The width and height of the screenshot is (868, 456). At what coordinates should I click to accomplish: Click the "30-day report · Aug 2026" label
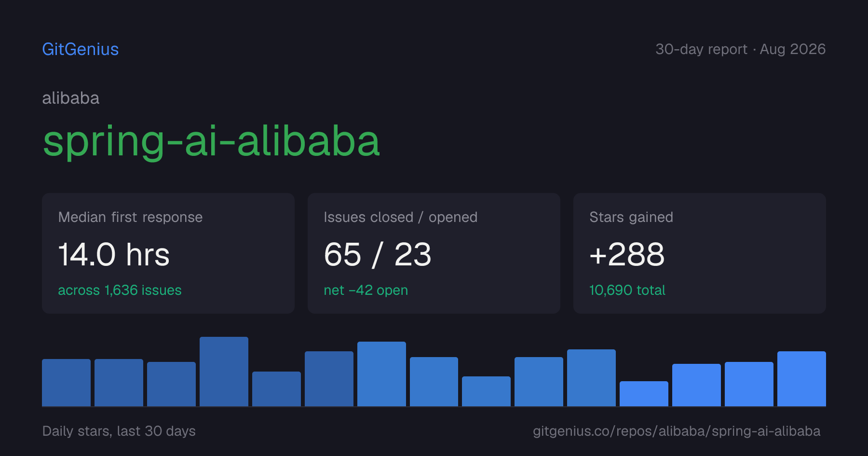pyautogui.click(x=741, y=49)
